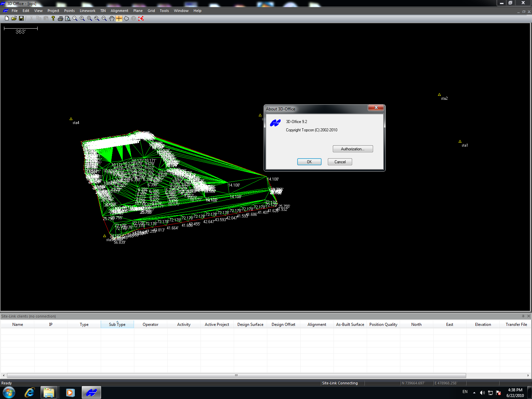Open the Alignment menu
Viewport: 532px width, 399px height.
(x=119, y=11)
